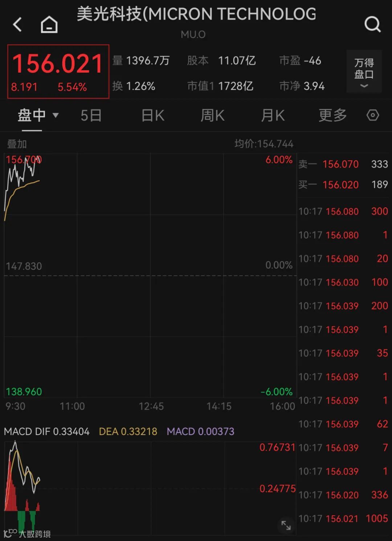Select 买一 156.020 bid row

point(343,185)
